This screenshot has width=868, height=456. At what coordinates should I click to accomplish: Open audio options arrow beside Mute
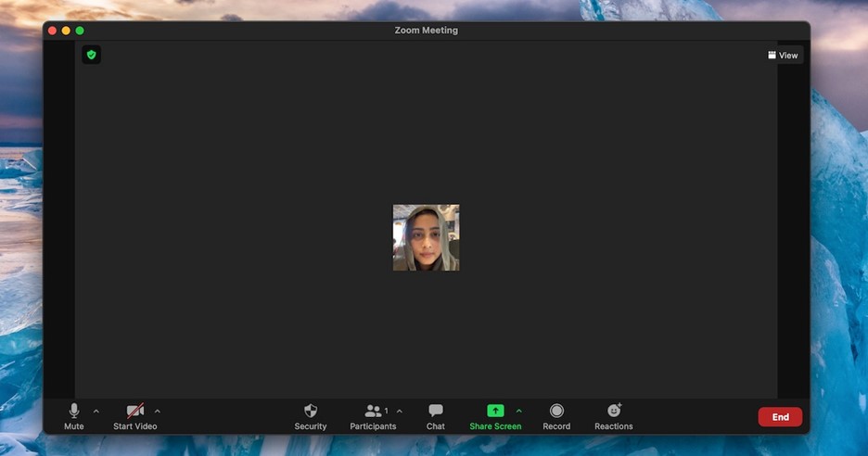(96, 412)
